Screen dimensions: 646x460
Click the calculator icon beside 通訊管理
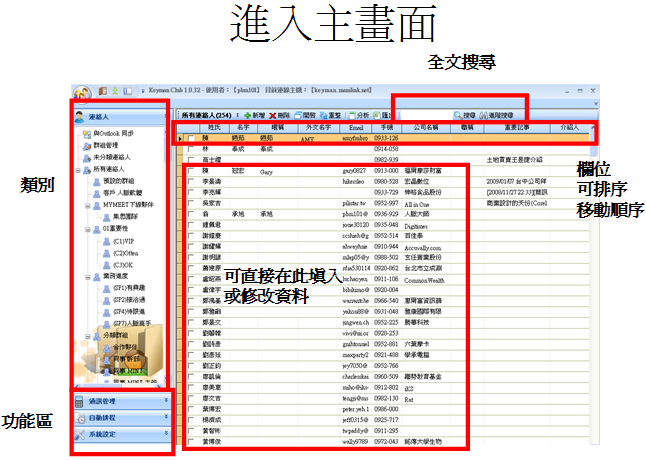79,402
